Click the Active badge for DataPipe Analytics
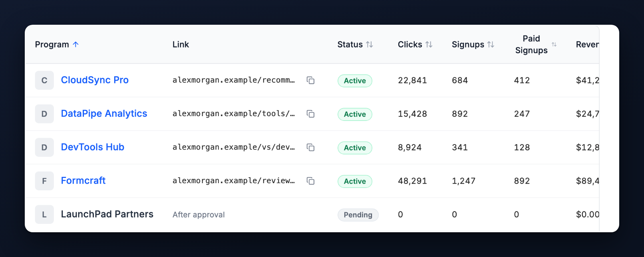 point(355,114)
